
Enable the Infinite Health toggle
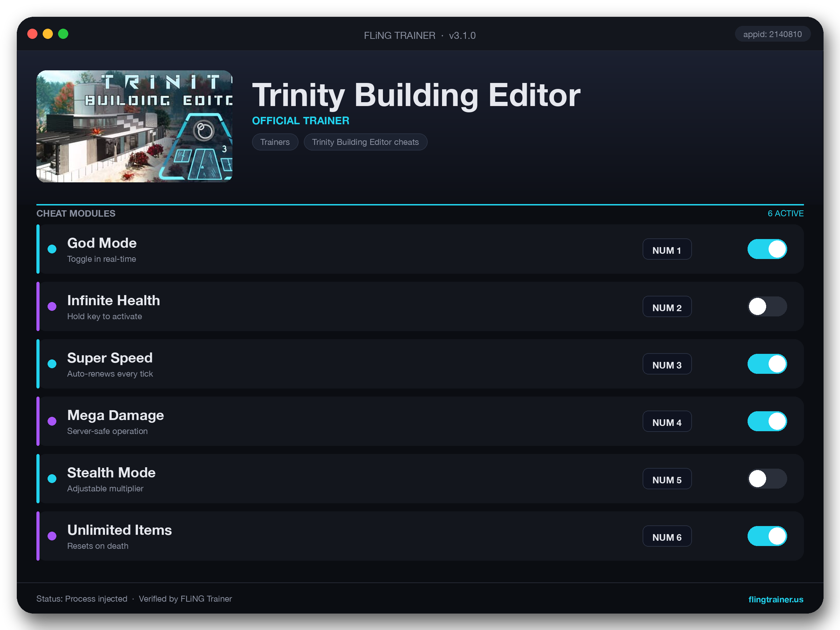click(767, 307)
